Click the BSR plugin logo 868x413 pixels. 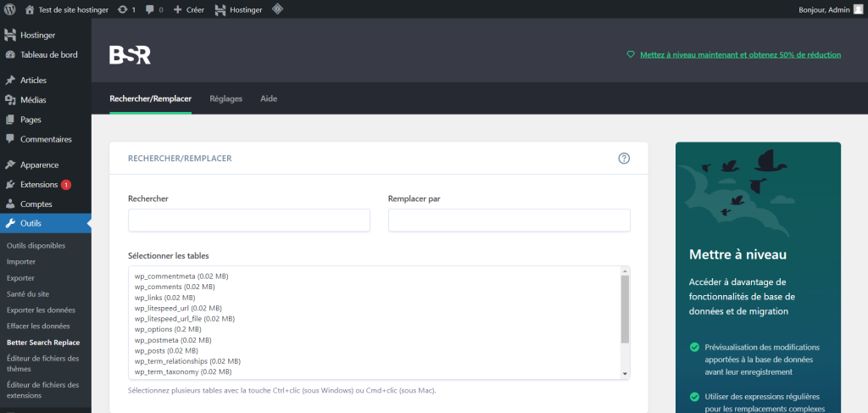point(130,55)
